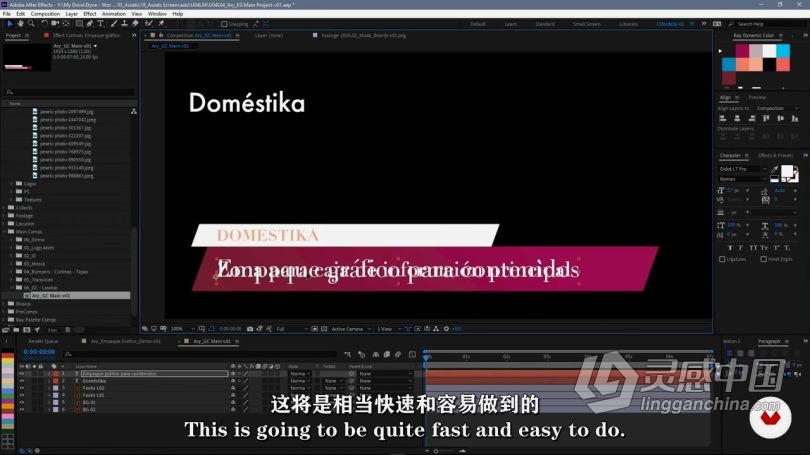The image size is (810, 455).
Task: Hide the Doméstika text layer
Action: pos(22,381)
